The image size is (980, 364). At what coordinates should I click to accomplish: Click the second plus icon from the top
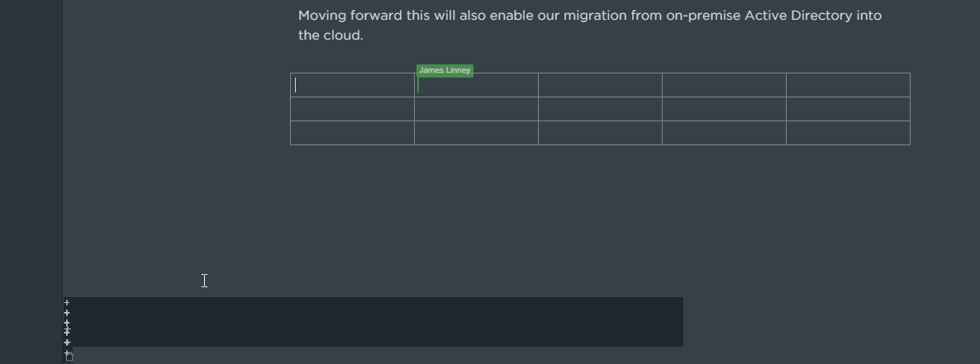tap(67, 313)
